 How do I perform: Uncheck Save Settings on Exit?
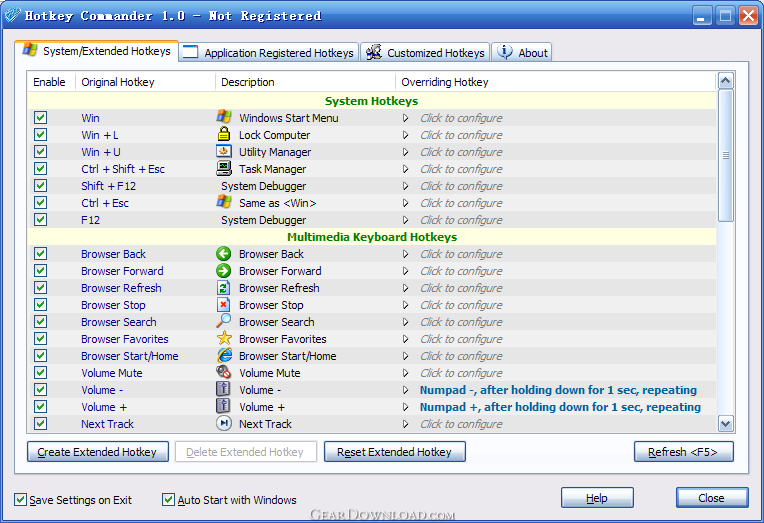(21, 500)
